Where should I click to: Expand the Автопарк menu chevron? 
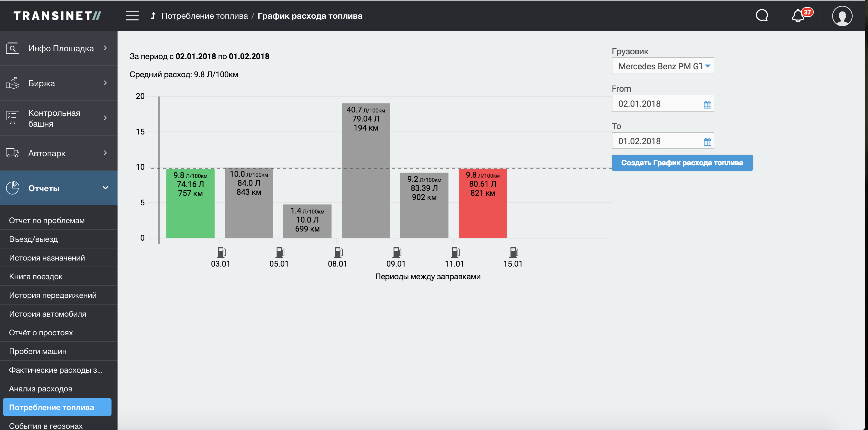(105, 153)
